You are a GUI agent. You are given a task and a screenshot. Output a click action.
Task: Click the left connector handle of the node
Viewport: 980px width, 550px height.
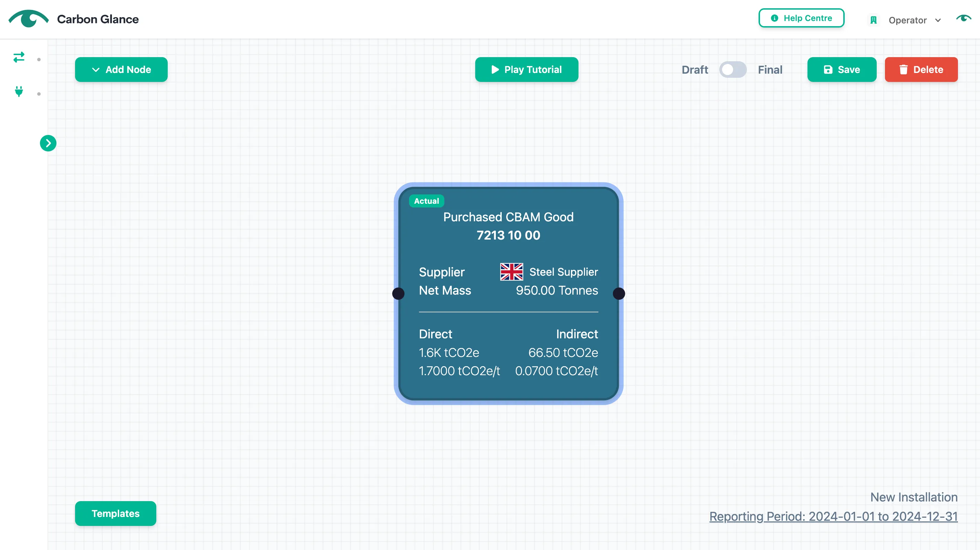(x=398, y=294)
